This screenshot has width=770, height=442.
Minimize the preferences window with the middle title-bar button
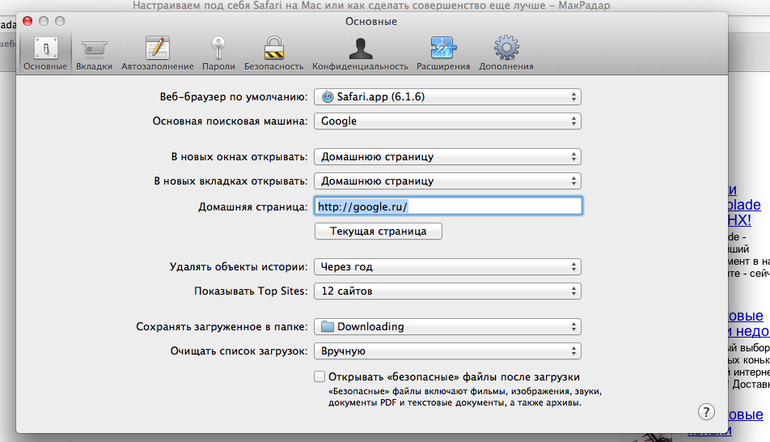pyautogui.click(x=44, y=21)
